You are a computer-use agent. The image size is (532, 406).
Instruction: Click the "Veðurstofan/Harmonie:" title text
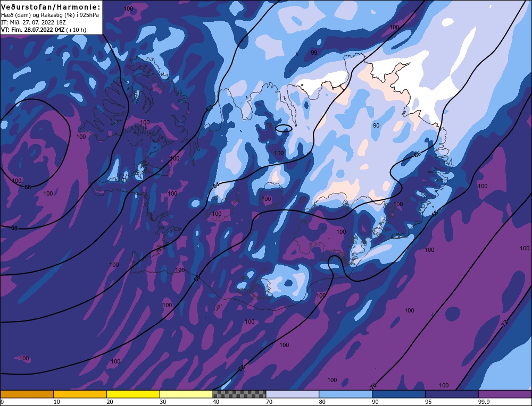(51, 7)
